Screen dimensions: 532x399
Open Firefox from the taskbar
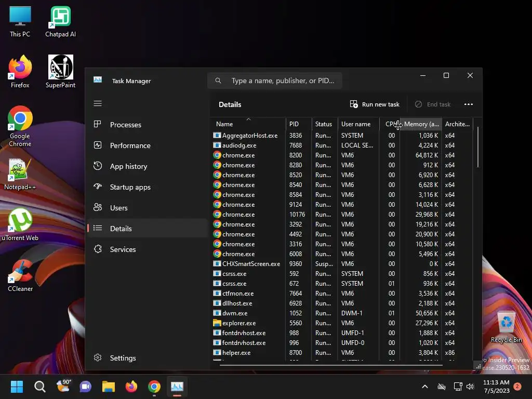tap(131, 387)
